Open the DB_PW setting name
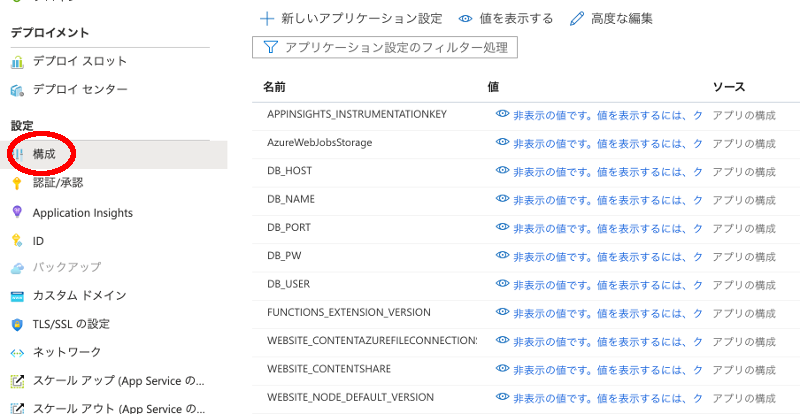This screenshot has width=800, height=414. [x=284, y=256]
